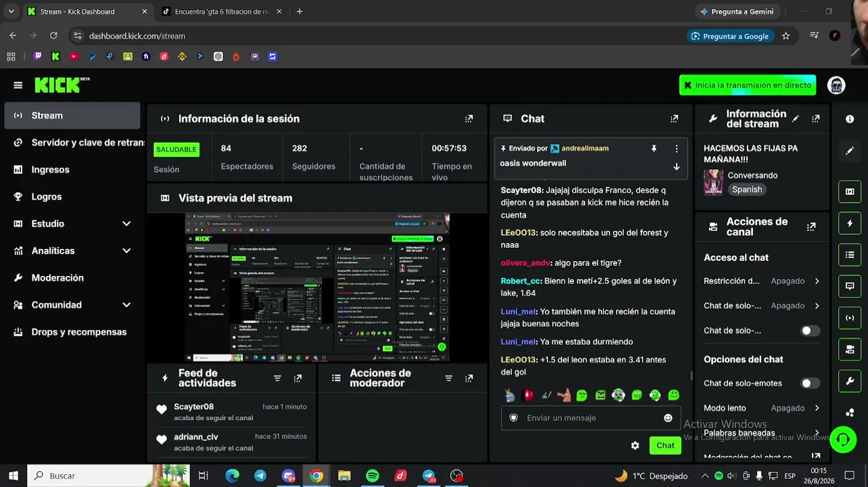Click the shield badge in message box
The image size is (868, 487).
[513, 418]
